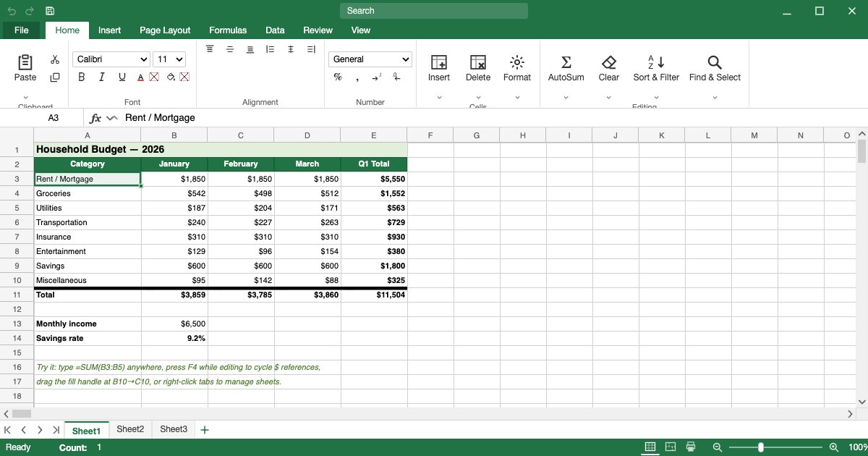Click the Format cells icon
The height and width of the screenshot is (456, 868).
[517, 62]
